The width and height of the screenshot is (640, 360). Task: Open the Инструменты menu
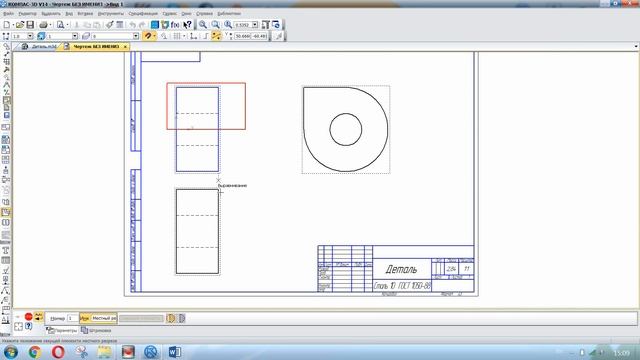point(111,13)
